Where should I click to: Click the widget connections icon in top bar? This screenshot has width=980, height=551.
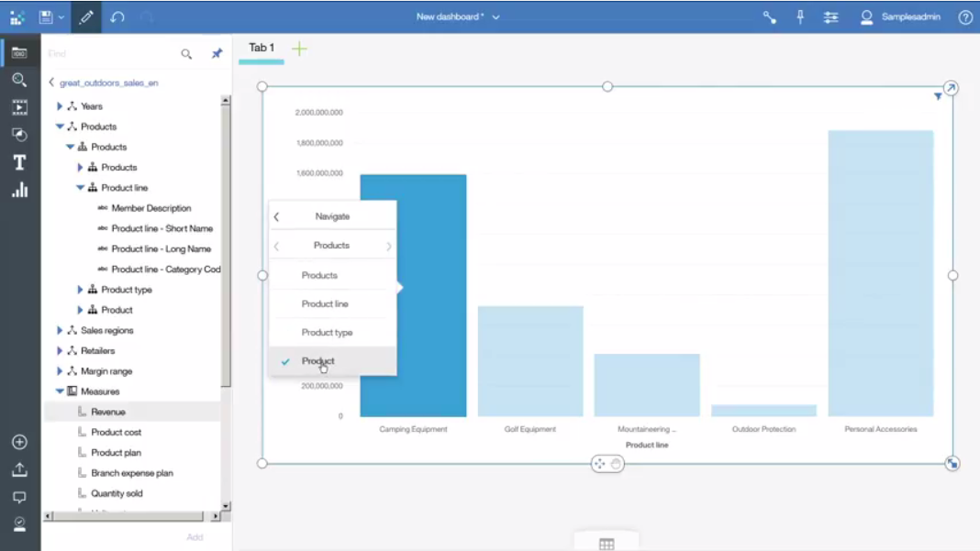click(769, 17)
